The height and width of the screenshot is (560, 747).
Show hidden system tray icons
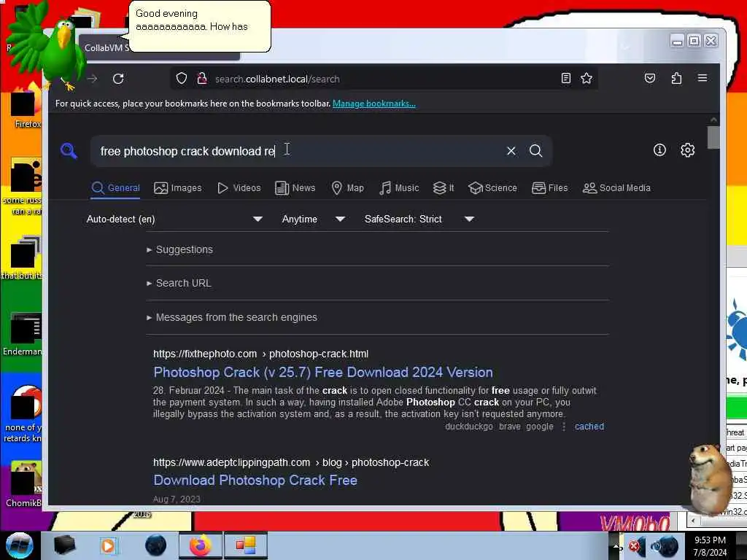tap(616, 546)
